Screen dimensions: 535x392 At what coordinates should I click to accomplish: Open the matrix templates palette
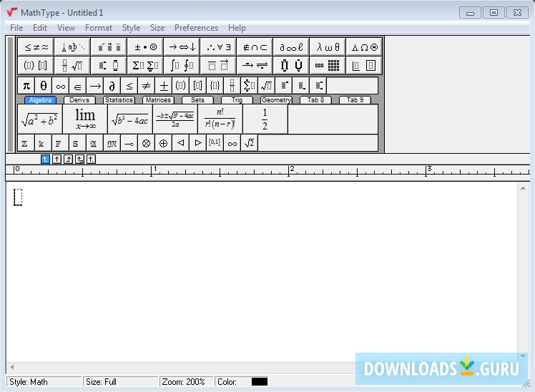328,65
